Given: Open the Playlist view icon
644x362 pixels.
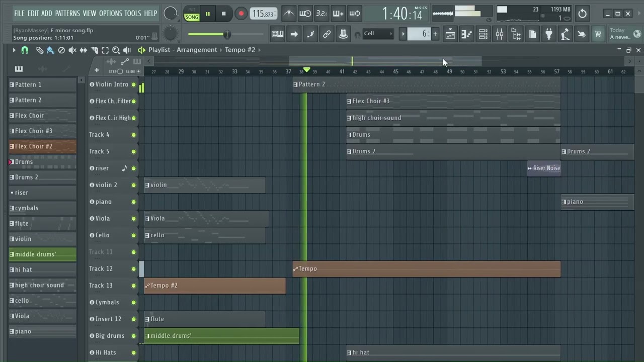Looking at the screenshot, I should (x=450, y=34).
